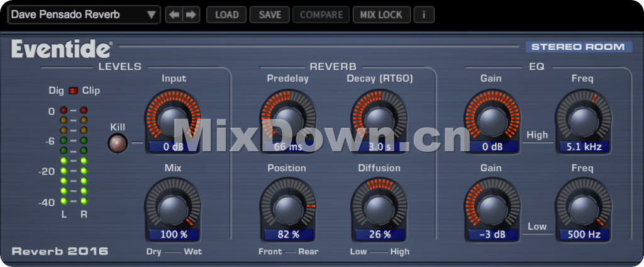The height and width of the screenshot is (267, 644).
Task: Click the Predelay knob
Action: coord(288,118)
